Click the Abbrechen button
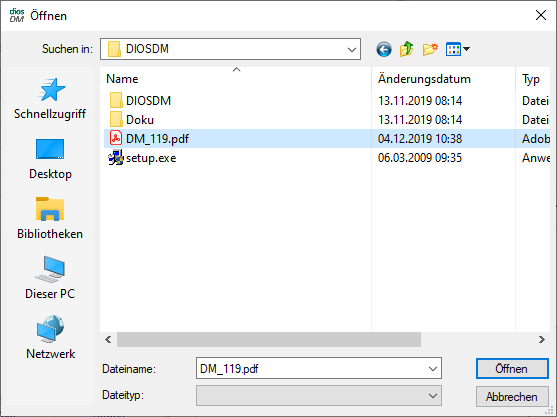 512,396
